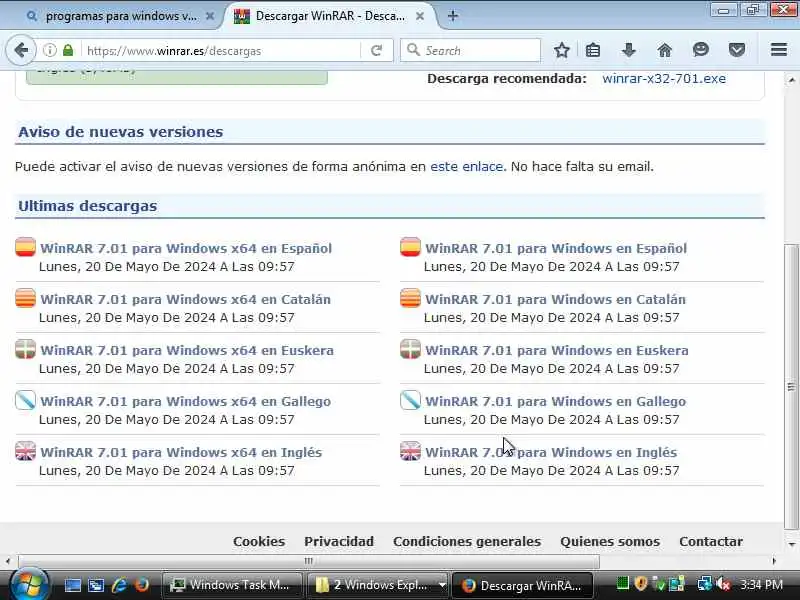
Task: Go to the home page icon
Action: (664, 50)
